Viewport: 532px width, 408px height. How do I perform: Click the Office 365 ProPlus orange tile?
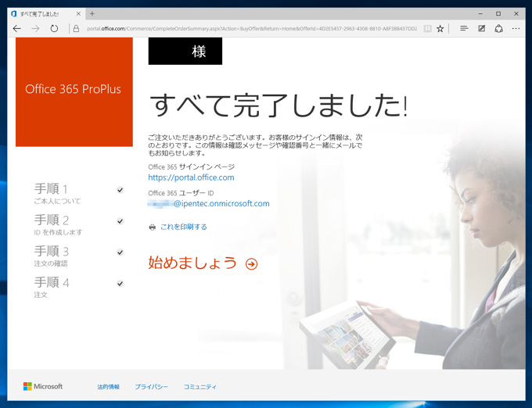74,91
